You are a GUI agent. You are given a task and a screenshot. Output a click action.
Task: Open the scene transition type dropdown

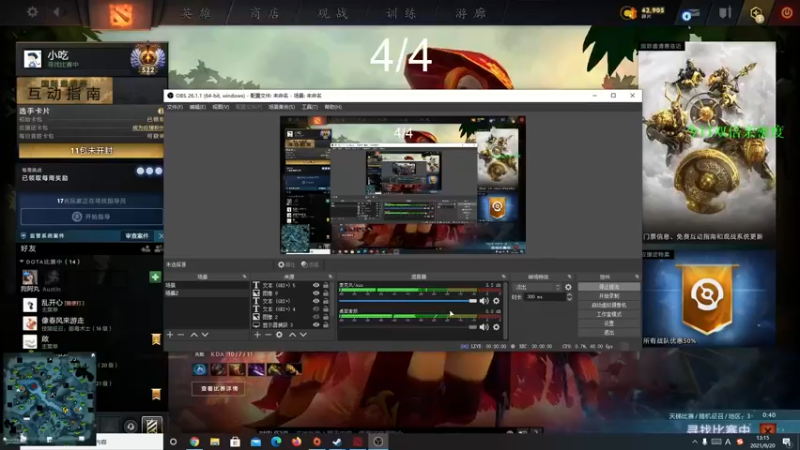pos(537,287)
